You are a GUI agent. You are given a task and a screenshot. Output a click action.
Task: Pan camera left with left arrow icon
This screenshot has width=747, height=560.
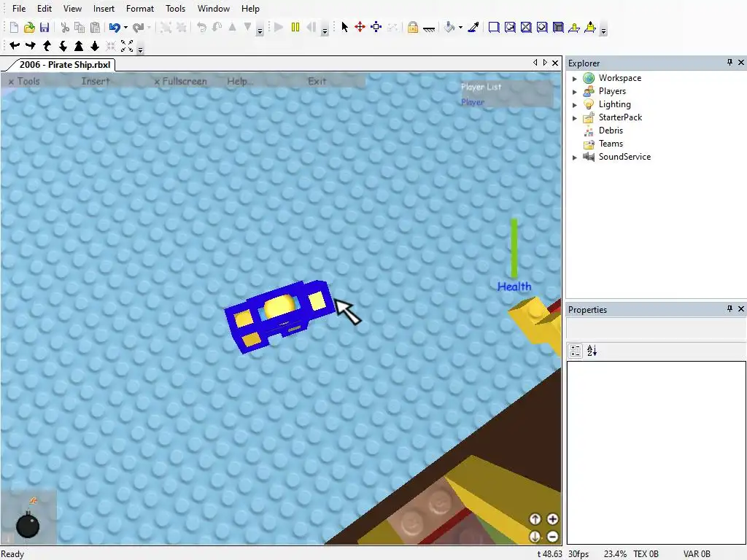[x=15, y=46]
